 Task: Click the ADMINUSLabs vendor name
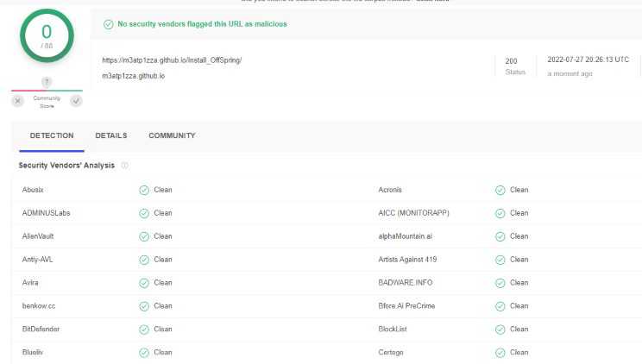pyautogui.click(x=46, y=213)
